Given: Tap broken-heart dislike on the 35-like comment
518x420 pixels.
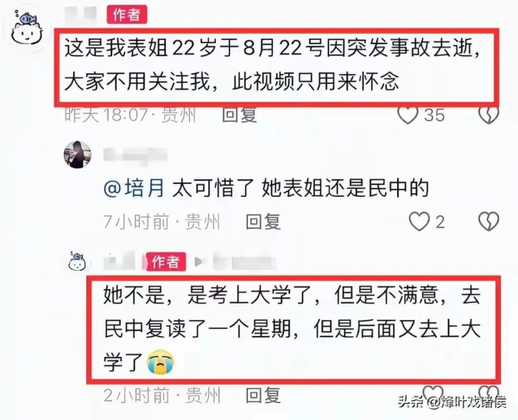Looking at the screenshot, I should 489,115.
